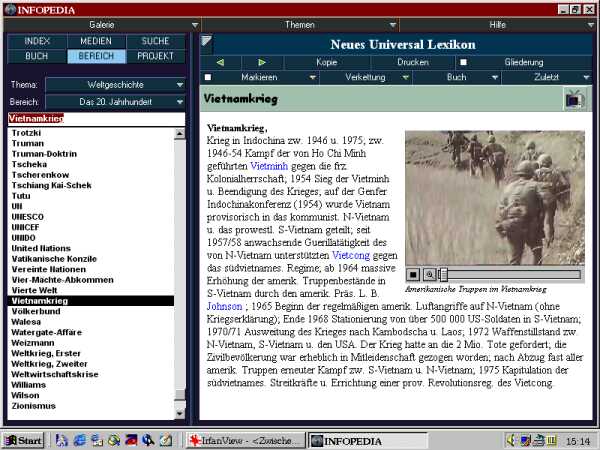Open the Zuletzt dropdown

[x=586, y=77]
